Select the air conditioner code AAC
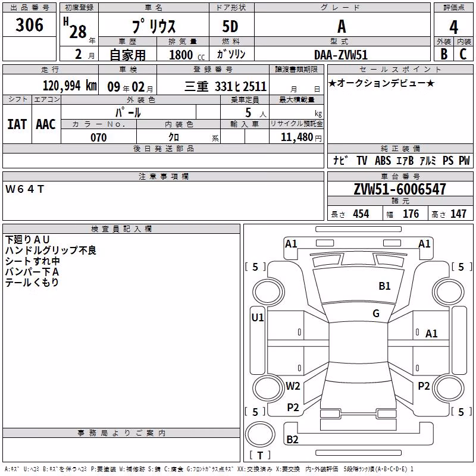 coord(46,124)
